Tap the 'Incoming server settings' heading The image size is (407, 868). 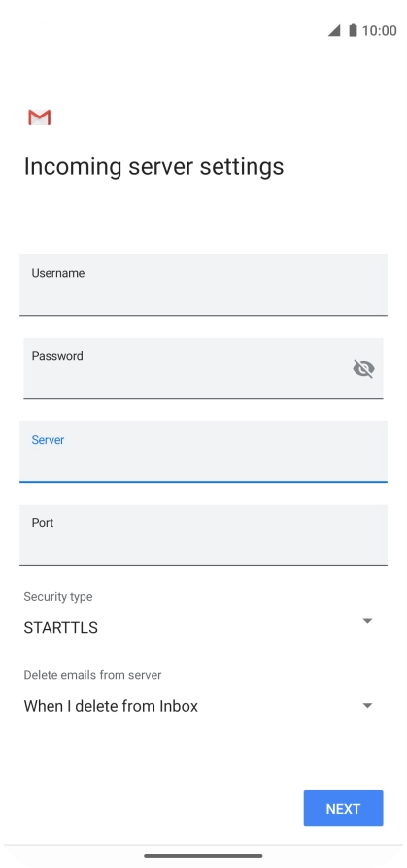coord(153,167)
